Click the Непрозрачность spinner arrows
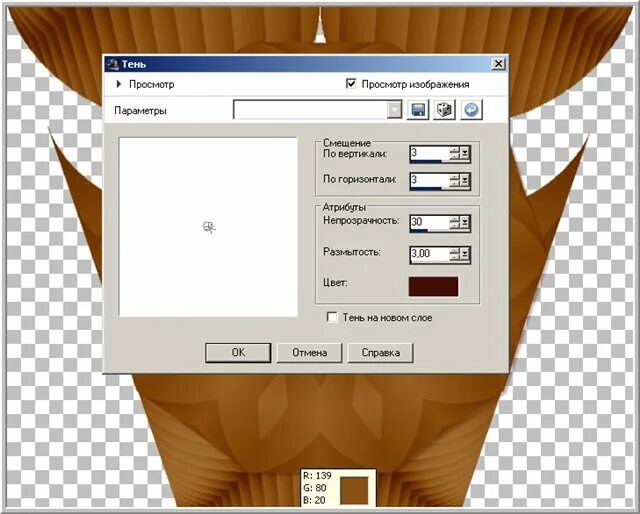The height and width of the screenshot is (514, 640). tap(455, 223)
